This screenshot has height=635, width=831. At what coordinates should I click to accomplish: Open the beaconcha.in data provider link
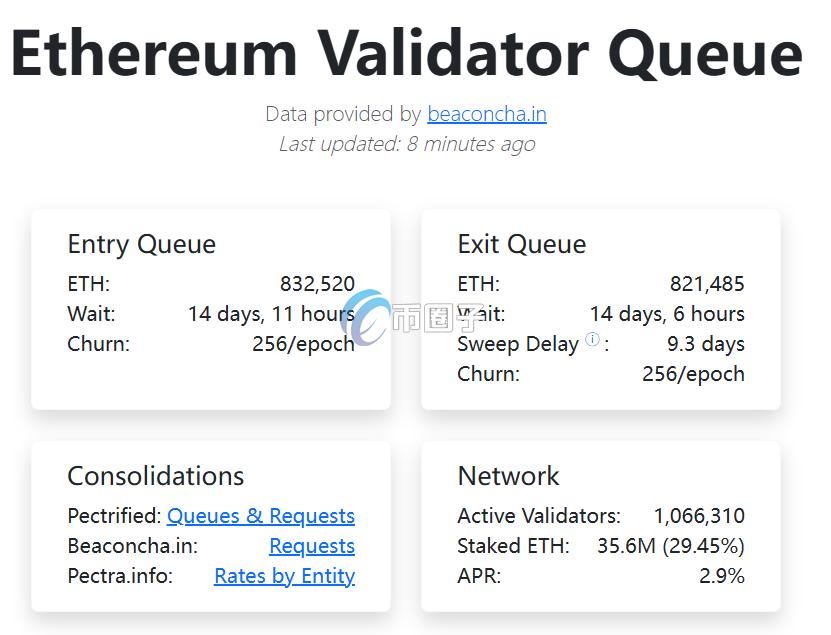tap(486, 114)
